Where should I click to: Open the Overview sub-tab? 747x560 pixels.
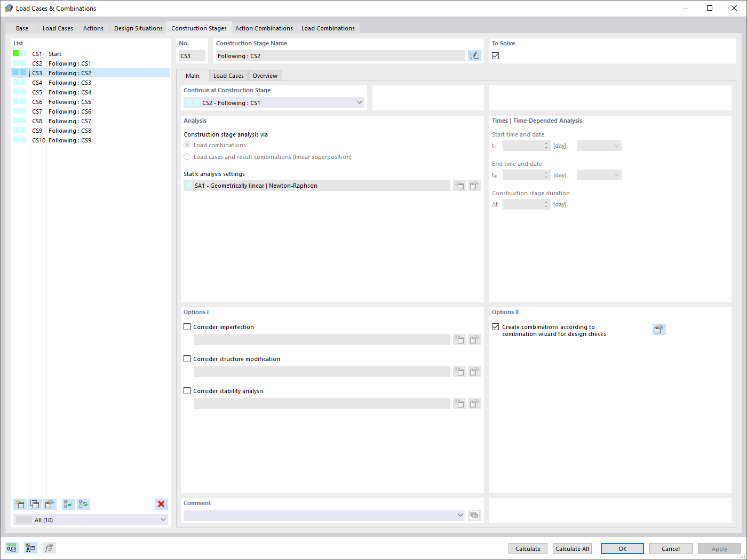click(265, 75)
